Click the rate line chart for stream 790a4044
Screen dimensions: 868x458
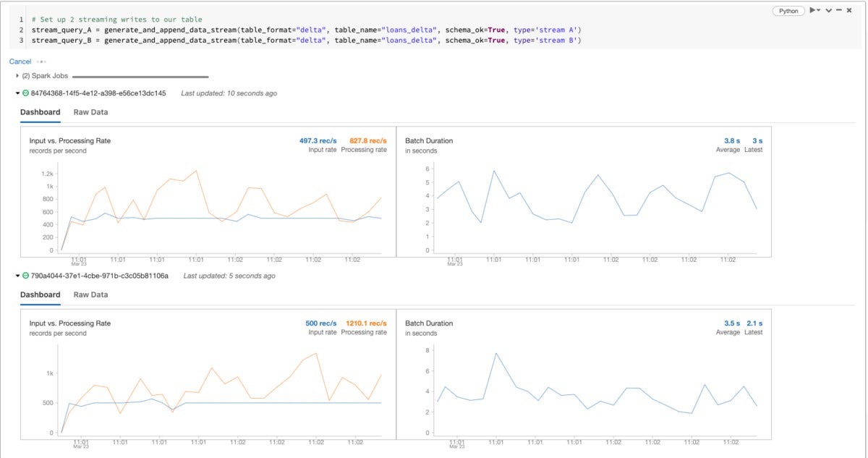(221, 391)
